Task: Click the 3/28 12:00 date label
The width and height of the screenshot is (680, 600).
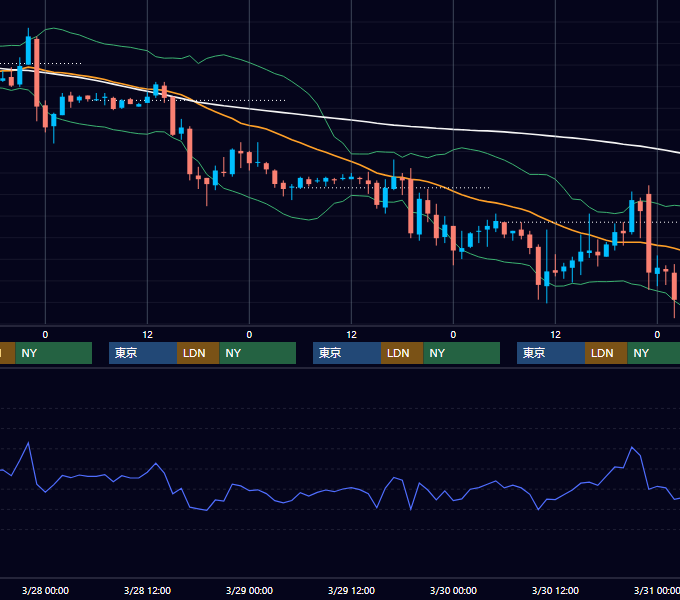Action: (x=147, y=590)
